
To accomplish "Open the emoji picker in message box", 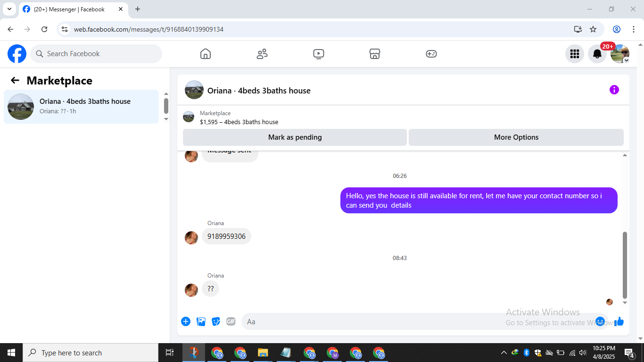I will coord(600,321).
